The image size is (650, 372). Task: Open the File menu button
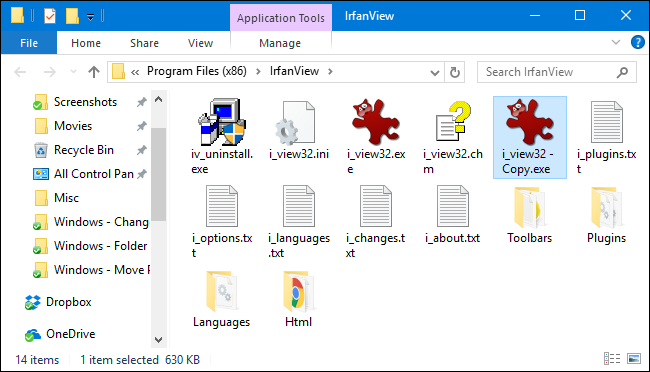coord(29,43)
